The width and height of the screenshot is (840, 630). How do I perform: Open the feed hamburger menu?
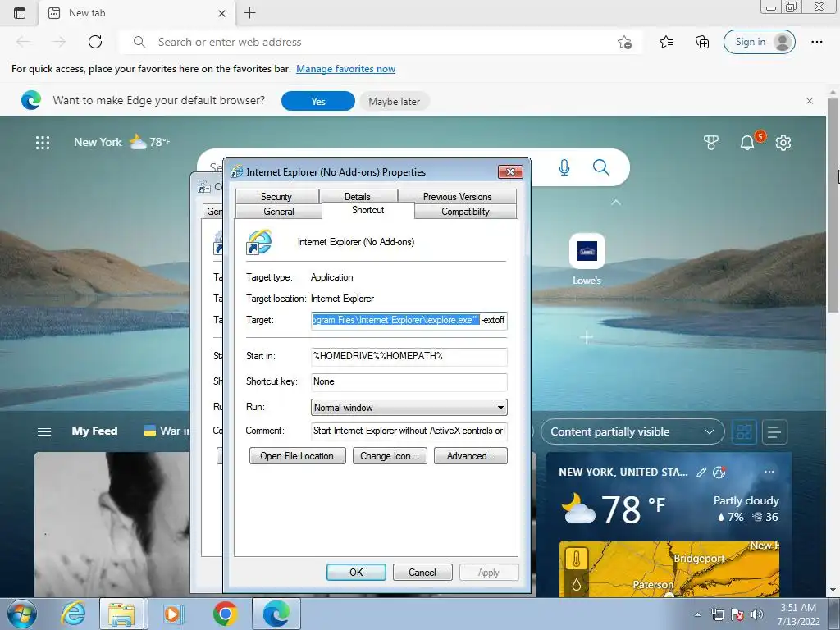coord(44,431)
